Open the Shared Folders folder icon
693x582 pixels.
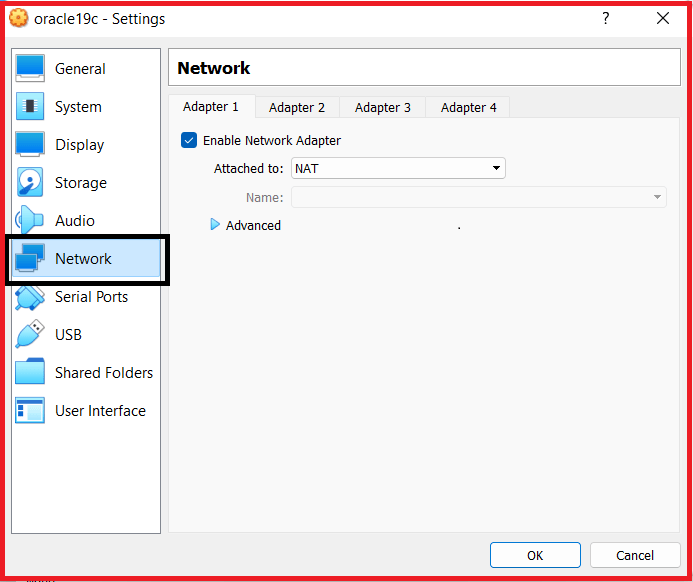30,371
